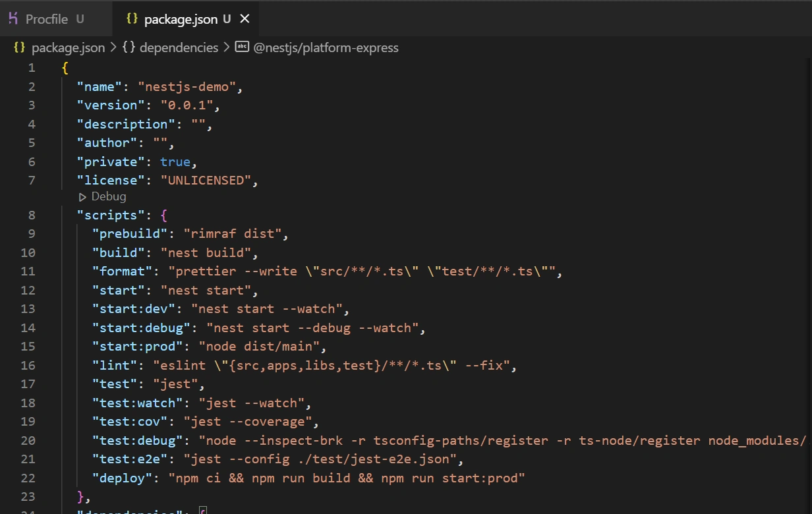Click the "nest start --watch" value

[x=267, y=308]
